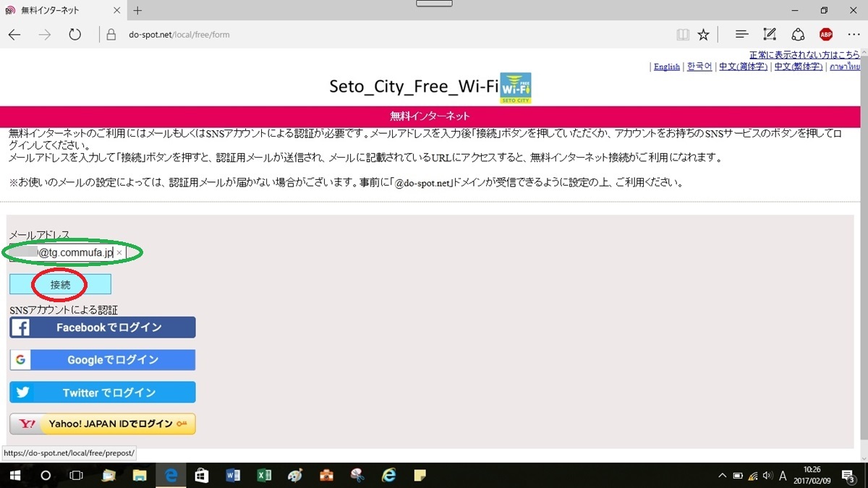Open File Explorer from the taskbar
Screen dimensions: 868x488
pos(140,476)
